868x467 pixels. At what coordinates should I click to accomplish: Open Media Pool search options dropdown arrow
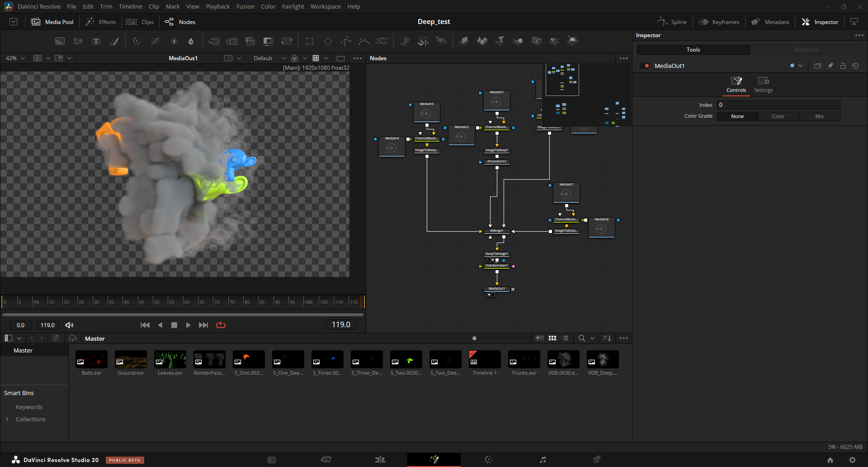(x=592, y=338)
